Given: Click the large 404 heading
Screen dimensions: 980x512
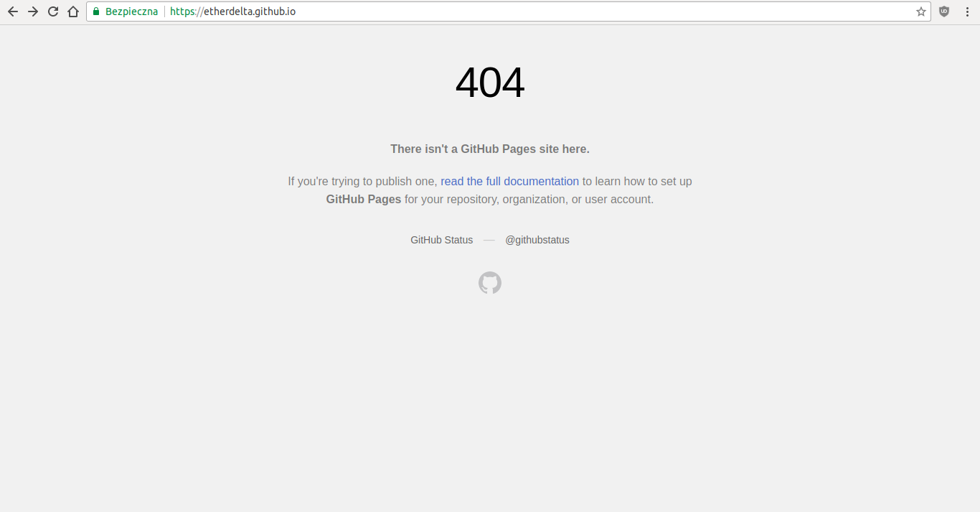Looking at the screenshot, I should pyautogui.click(x=490, y=83).
